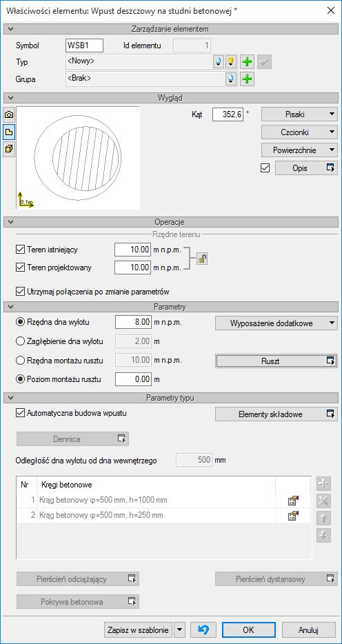
Task: Select row Krąg betonowy φ=500 mm, h=250 mm
Action: 163,516
